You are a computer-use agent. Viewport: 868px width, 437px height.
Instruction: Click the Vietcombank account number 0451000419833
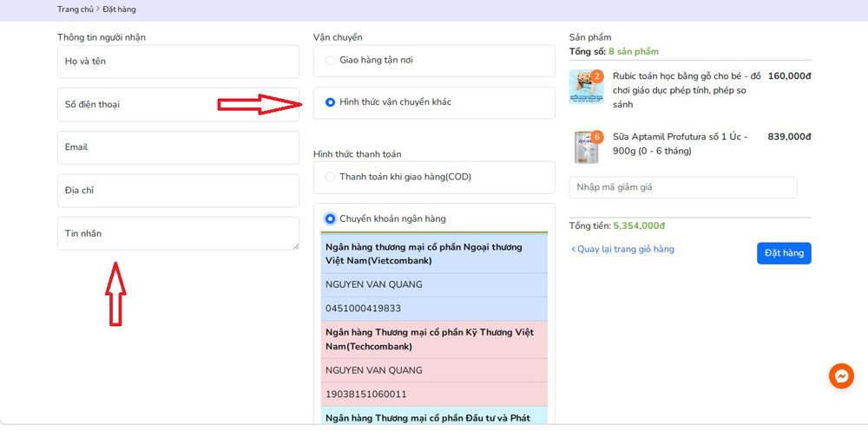363,308
